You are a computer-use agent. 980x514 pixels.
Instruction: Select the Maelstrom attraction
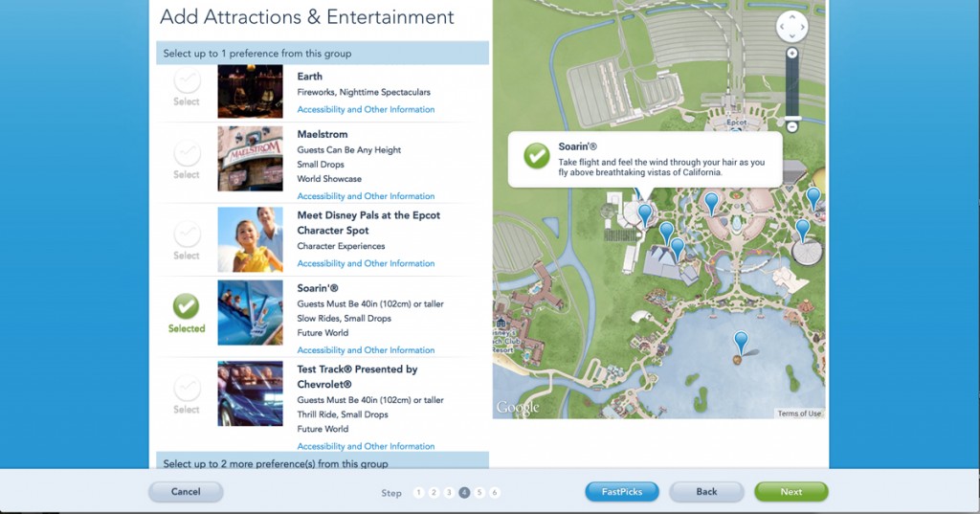click(187, 160)
